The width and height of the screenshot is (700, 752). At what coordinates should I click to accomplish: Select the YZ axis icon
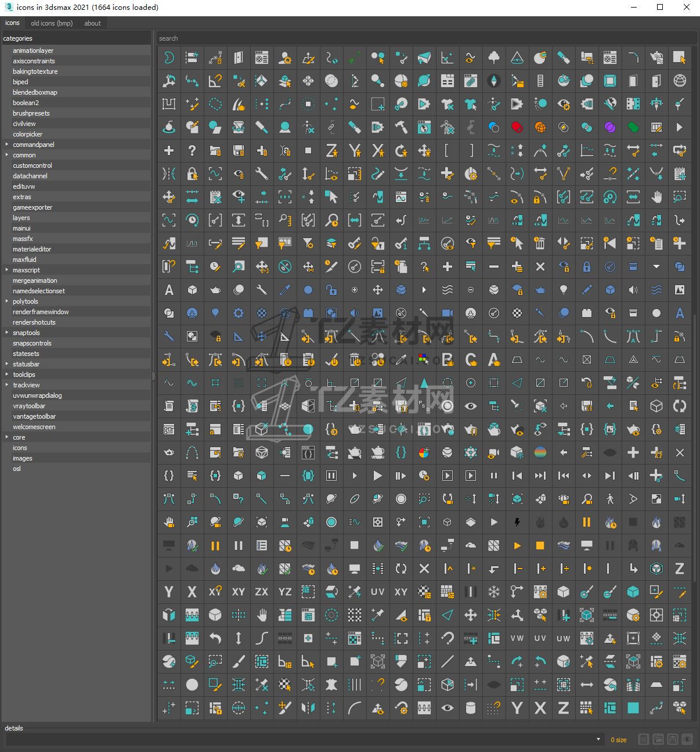coord(285,592)
